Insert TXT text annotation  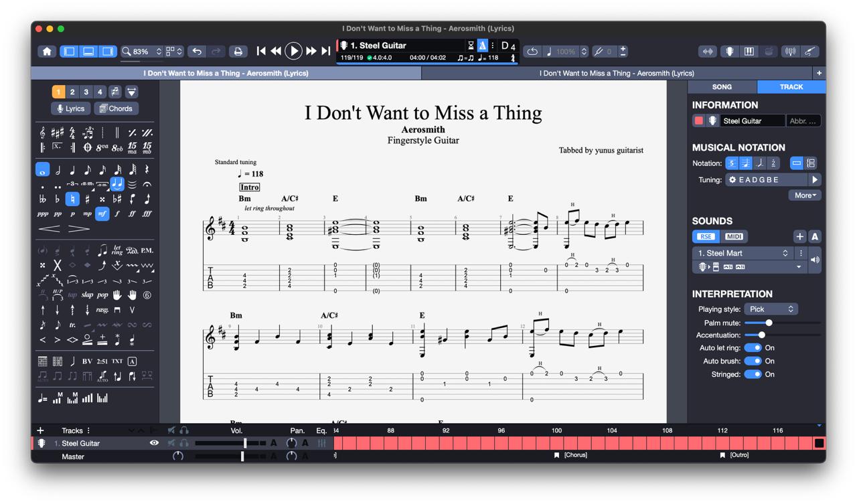tap(117, 361)
